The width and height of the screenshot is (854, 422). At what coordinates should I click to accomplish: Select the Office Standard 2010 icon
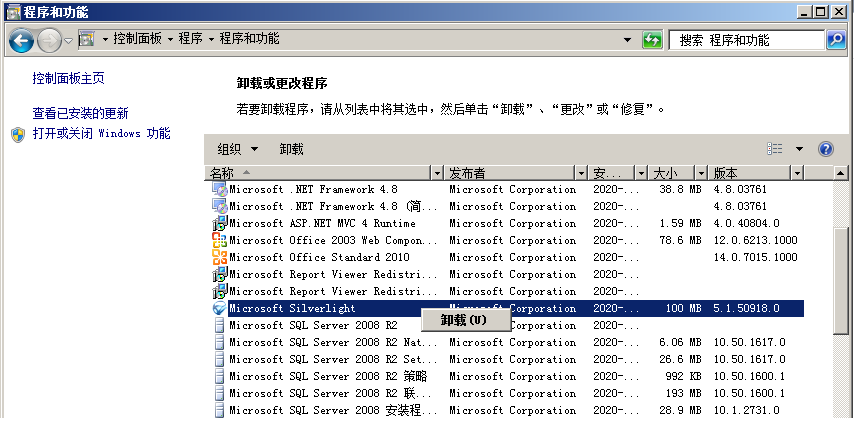219,257
